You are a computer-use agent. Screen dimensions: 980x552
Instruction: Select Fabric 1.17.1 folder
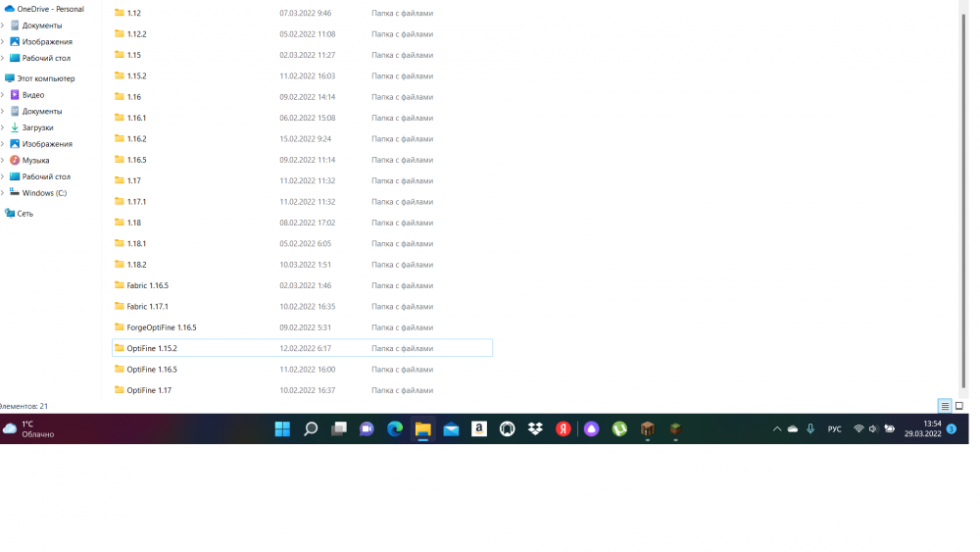point(303,307)
